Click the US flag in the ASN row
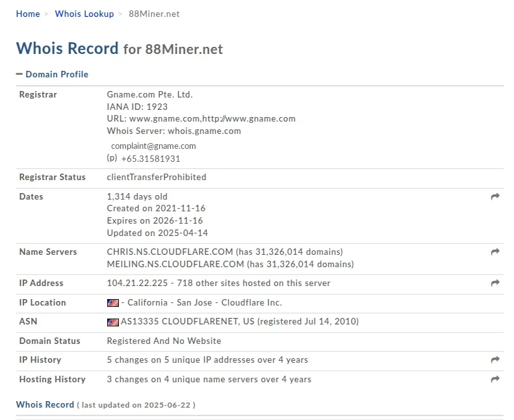Screen dimensions: 514x420 click(113, 322)
